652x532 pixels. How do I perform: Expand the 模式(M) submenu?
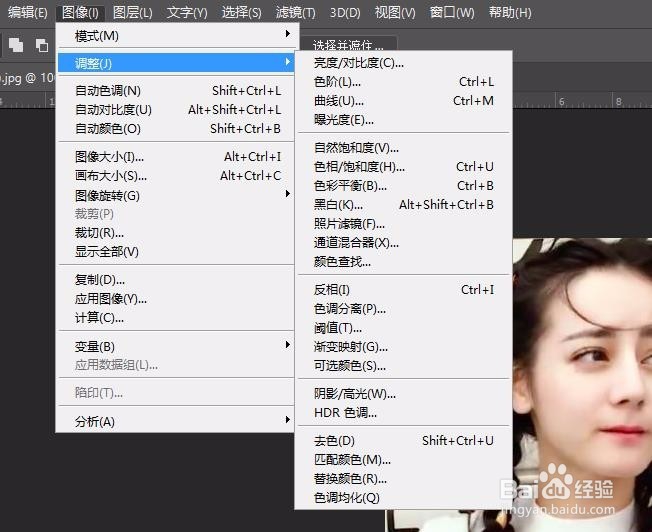(175, 36)
